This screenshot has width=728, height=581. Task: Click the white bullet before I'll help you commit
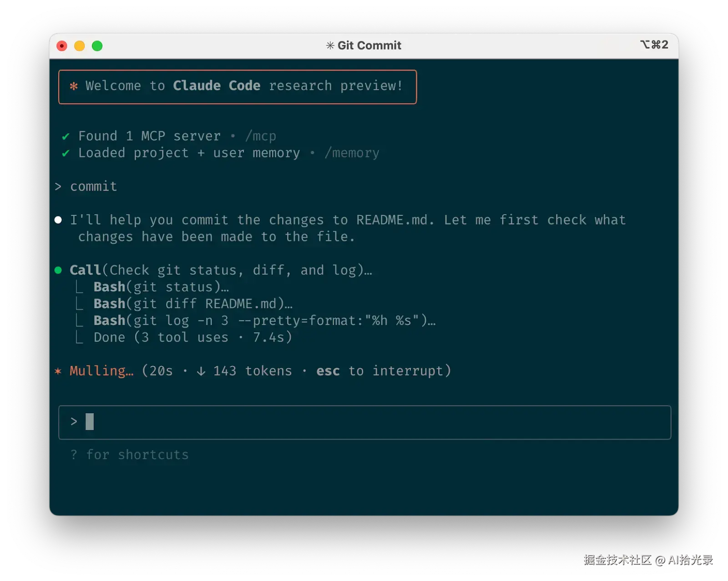coord(58,220)
